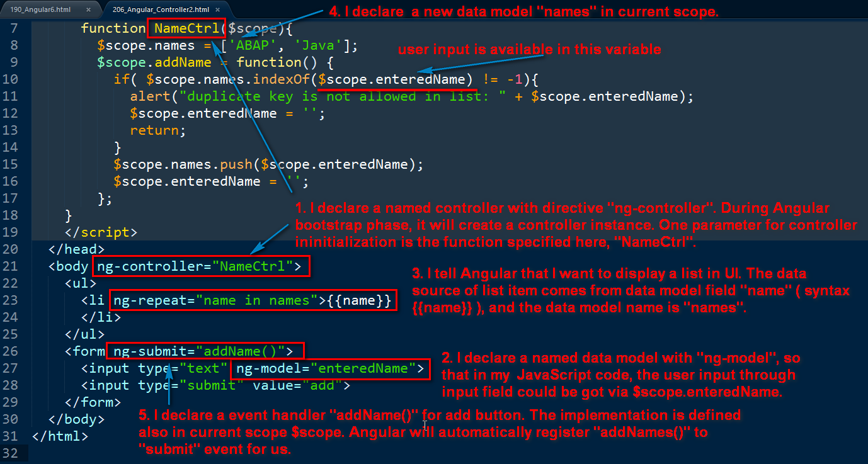Image resolution: width=868 pixels, height=464 pixels.
Task: Select the 206_Angular_Controller2.html tab
Action: pos(160,9)
